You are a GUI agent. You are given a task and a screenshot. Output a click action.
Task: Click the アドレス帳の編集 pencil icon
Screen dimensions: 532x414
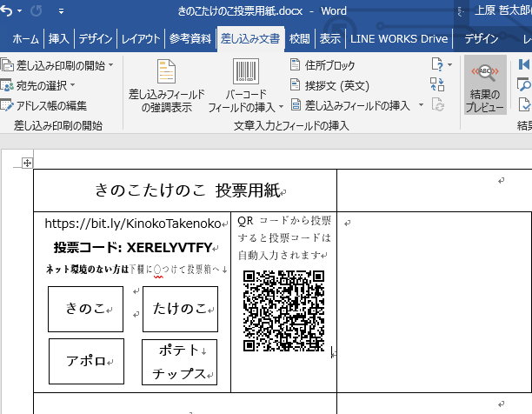[7, 105]
